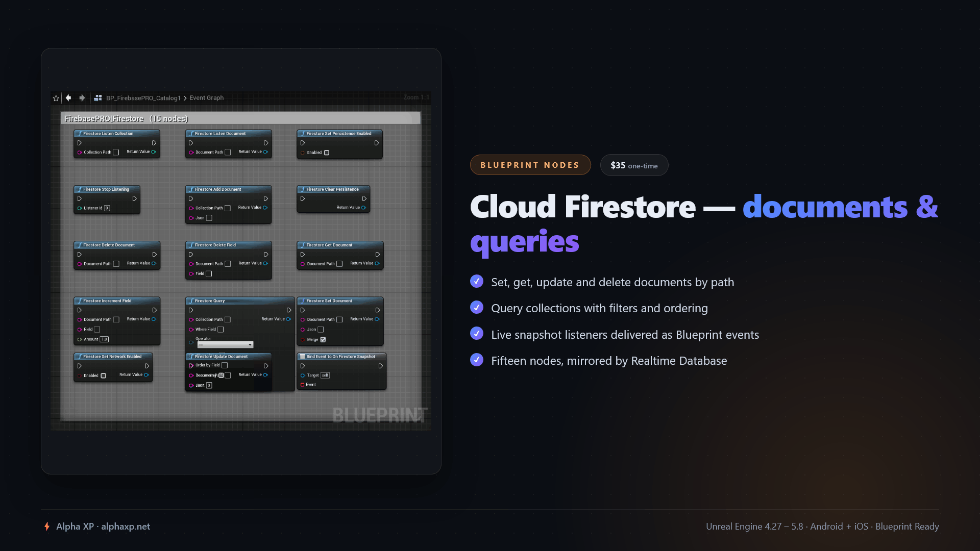
Task: Click the favorites star icon in graph toolbar
Action: point(56,98)
